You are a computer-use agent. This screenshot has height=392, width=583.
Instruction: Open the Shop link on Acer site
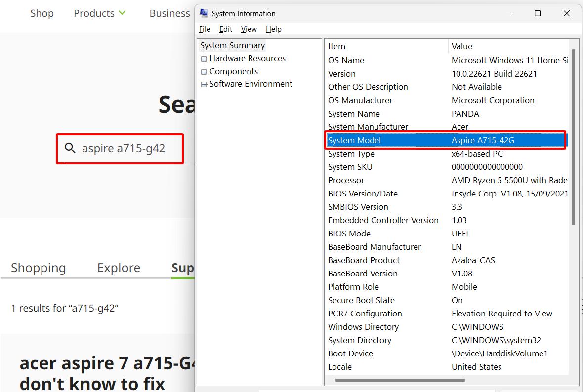click(42, 13)
